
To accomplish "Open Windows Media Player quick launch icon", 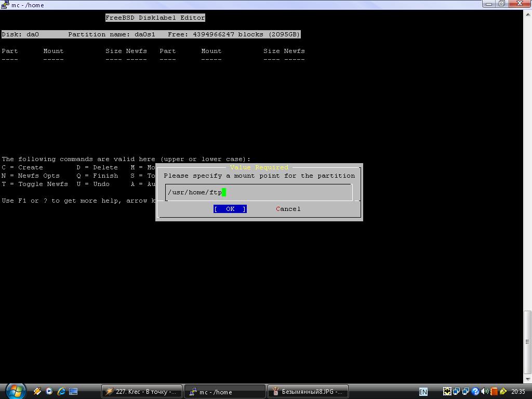I will tap(49, 391).
